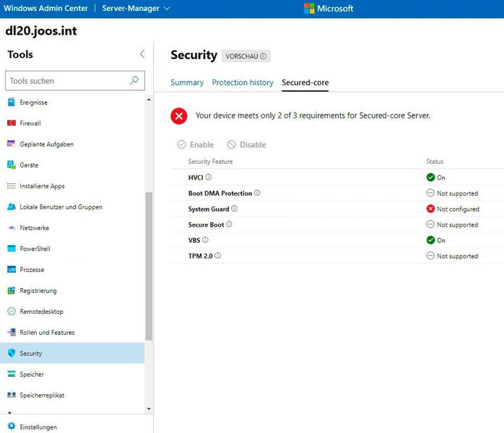
Task: Click the TPM 2.0 info icon
Action: [x=217, y=255]
